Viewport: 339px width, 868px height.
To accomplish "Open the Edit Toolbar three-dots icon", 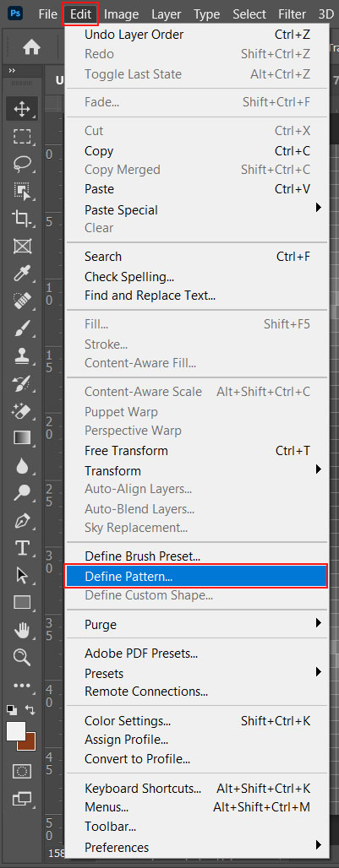I will pyautogui.click(x=22, y=686).
